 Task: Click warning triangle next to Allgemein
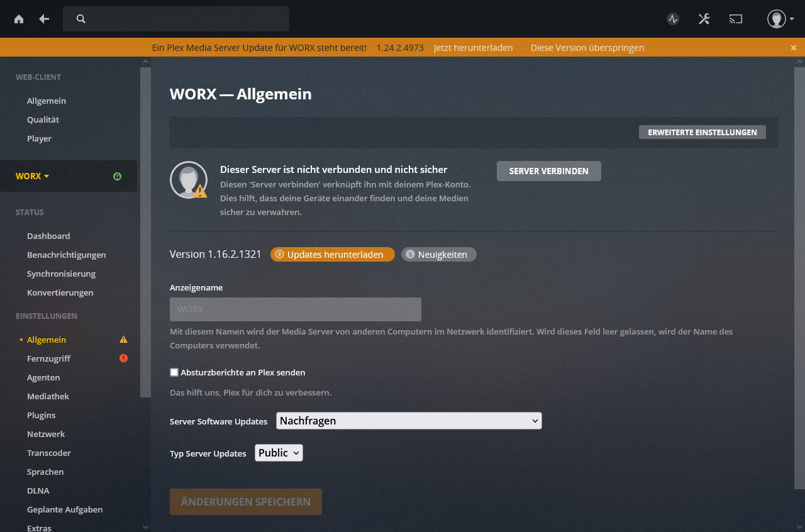pos(123,340)
